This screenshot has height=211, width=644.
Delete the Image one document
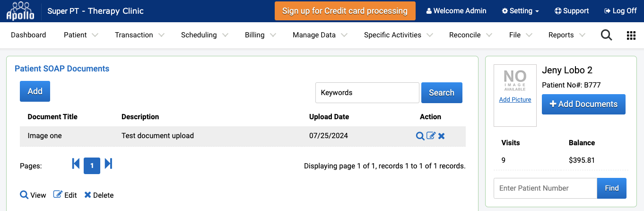point(441,136)
